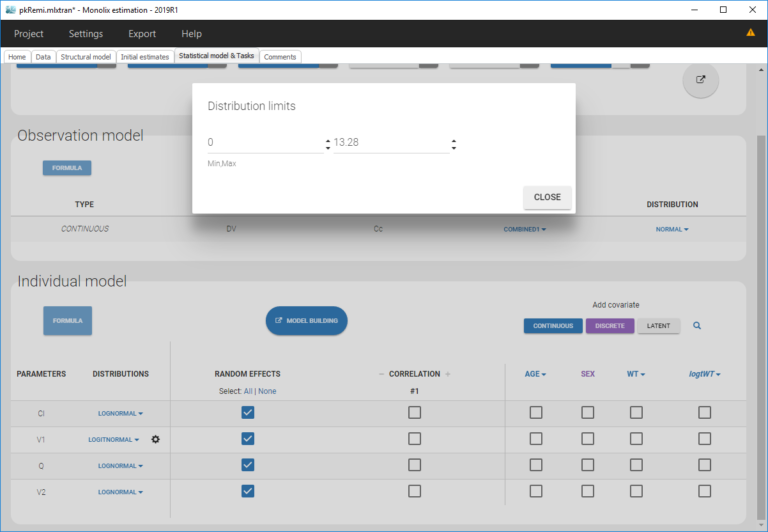Close the Distribution limits dialog
768x532 pixels.
(x=547, y=197)
